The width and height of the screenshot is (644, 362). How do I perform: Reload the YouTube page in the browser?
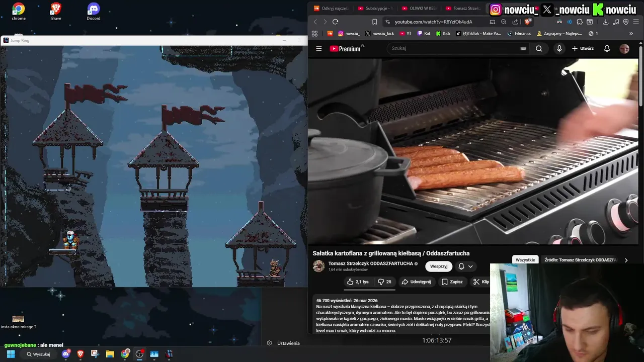click(335, 22)
